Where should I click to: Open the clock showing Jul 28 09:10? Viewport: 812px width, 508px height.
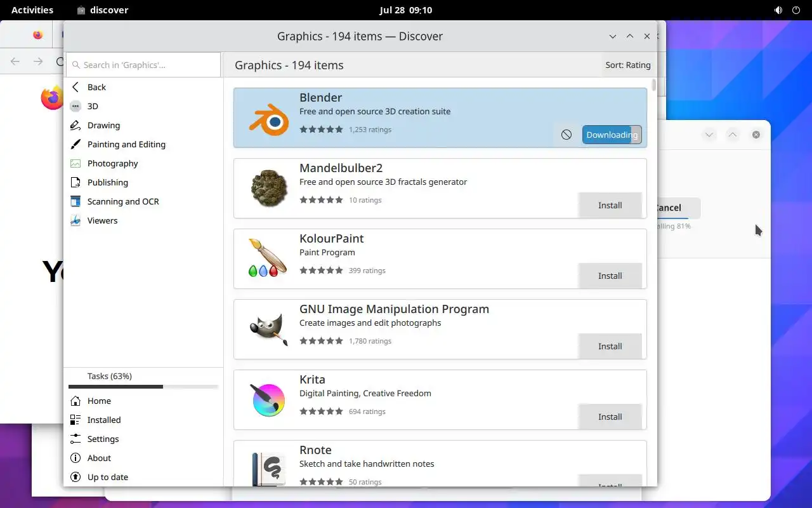click(406, 10)
